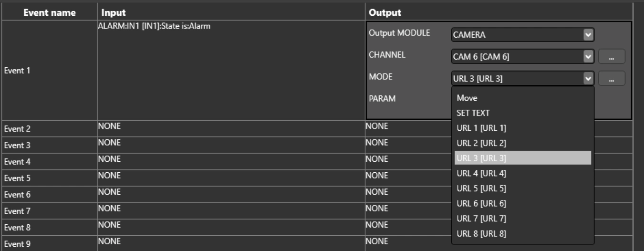
Task: Select URL 1 [URL 1] option
Action: 481,128
